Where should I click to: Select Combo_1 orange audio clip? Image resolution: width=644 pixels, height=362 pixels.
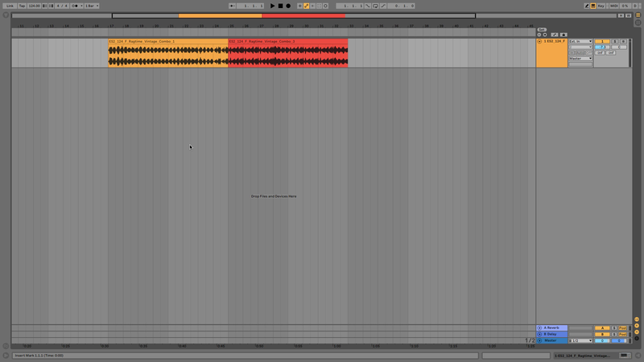click(x=168, y=53)
